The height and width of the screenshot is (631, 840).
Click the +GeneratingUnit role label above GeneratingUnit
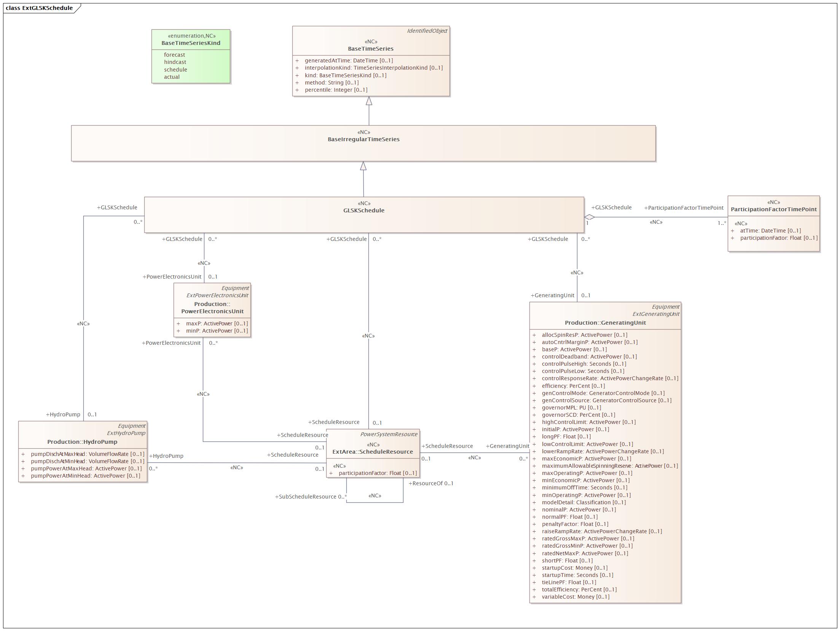(553, 295)
